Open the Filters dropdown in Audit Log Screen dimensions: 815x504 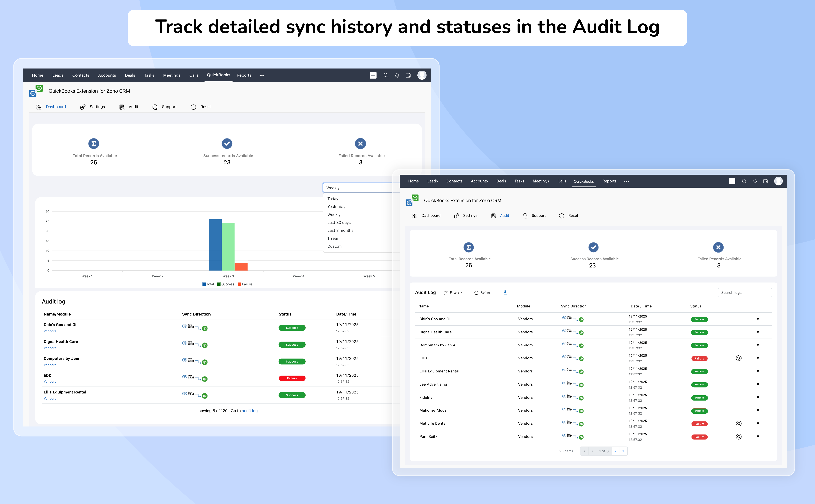pos(453,292)
